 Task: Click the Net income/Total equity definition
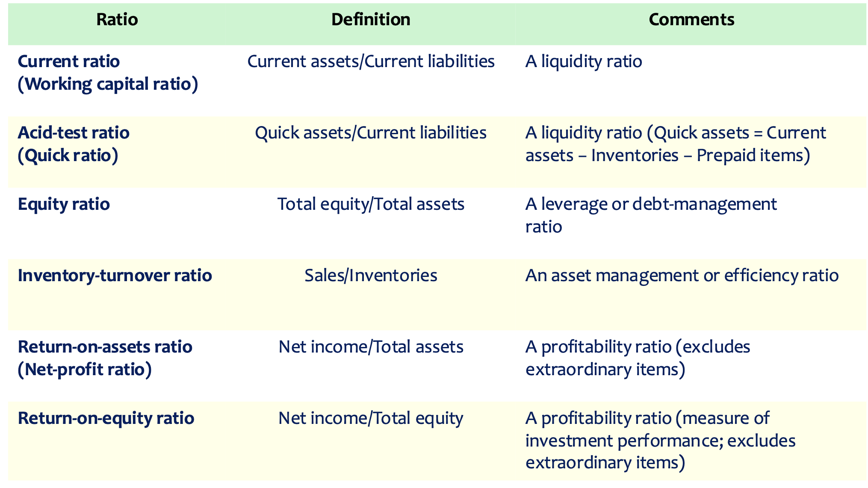[x=371, y=418]
